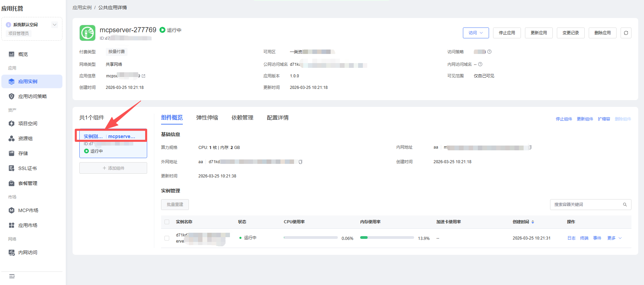The image size is (644, 285).
Task: Sort by 创建时间 column sort arrows
Action: click(533, 222)
